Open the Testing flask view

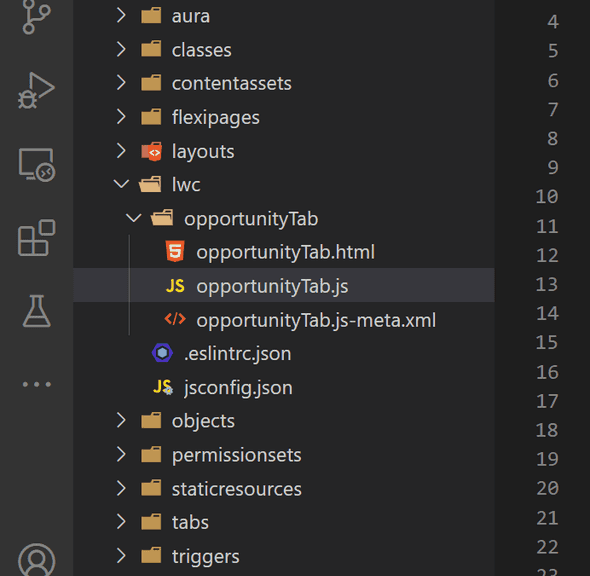pos(36,311)
